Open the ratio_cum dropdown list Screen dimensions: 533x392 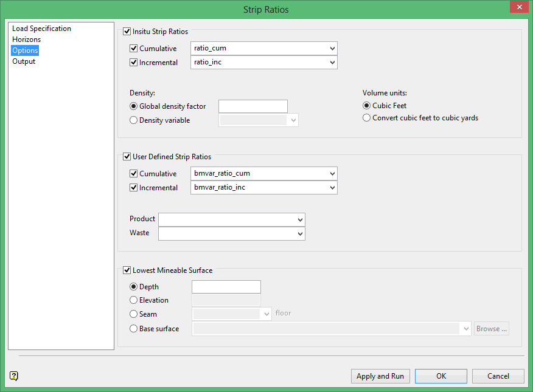point(332,49)
